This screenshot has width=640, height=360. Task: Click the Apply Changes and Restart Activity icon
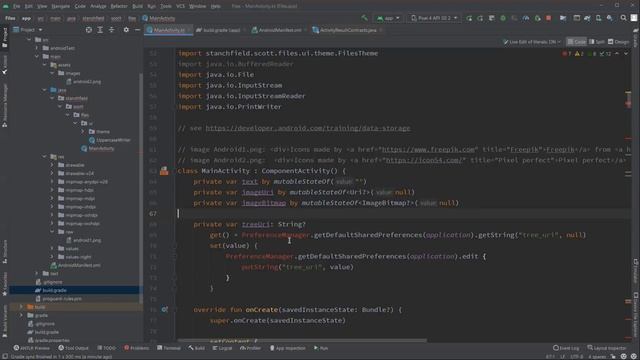(469, 18)
